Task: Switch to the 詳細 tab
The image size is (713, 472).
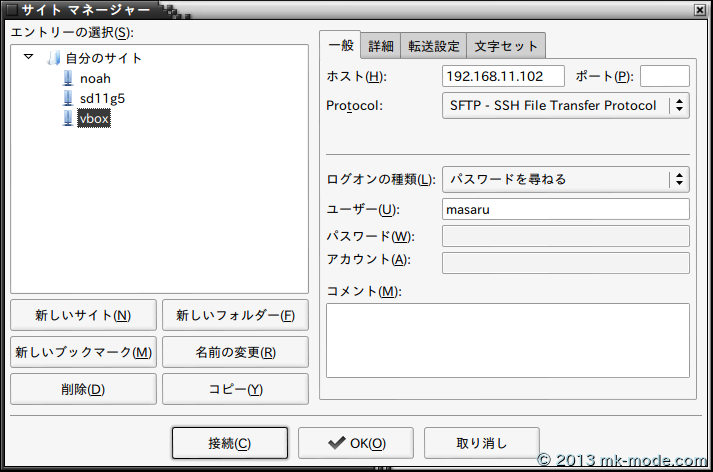Action: [x=381, y=46]
